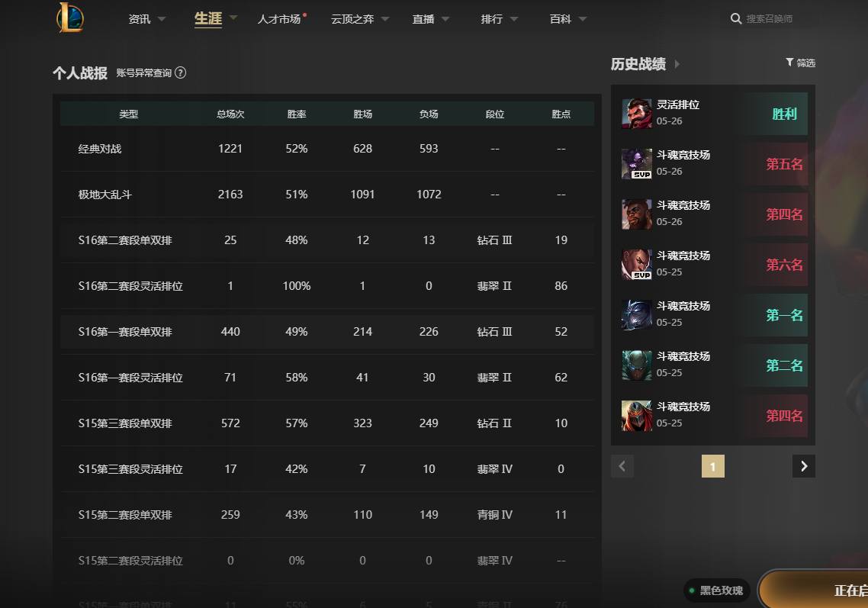Click the 钻石 II rank cell

click(494, 423)
